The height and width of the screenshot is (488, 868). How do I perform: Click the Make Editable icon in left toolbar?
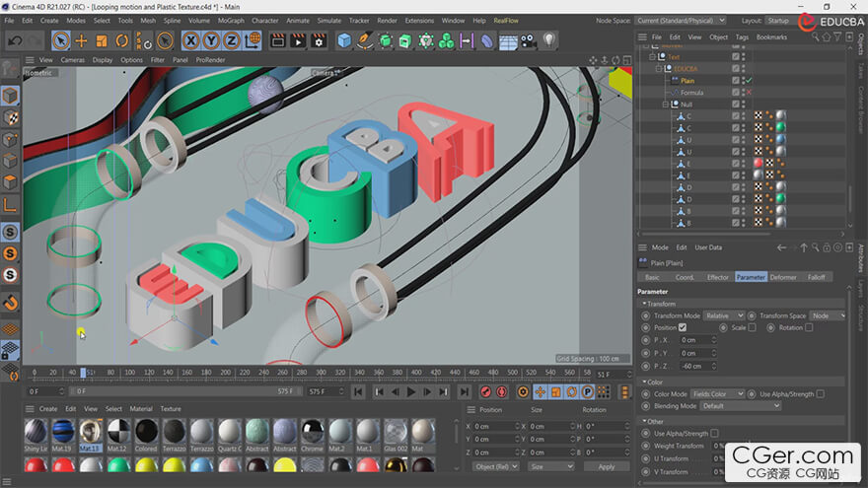pyautogui.click(x=10, y=68)
